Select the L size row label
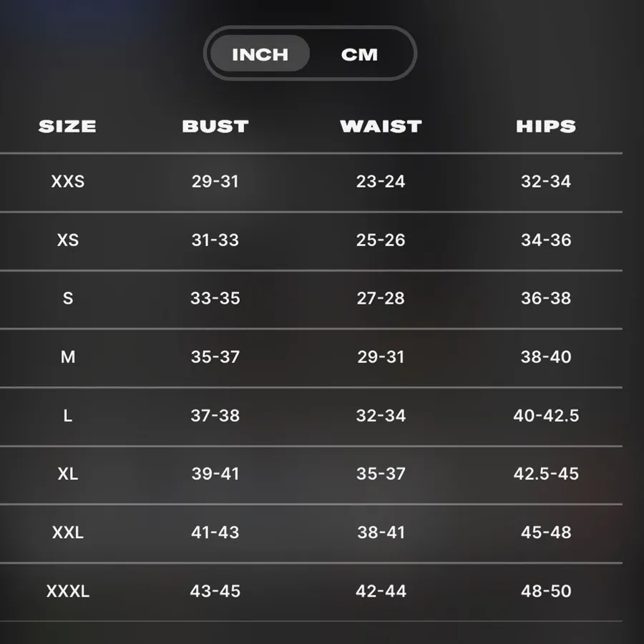The width and height of the screenshot is (644, 644). click(68, 416)
